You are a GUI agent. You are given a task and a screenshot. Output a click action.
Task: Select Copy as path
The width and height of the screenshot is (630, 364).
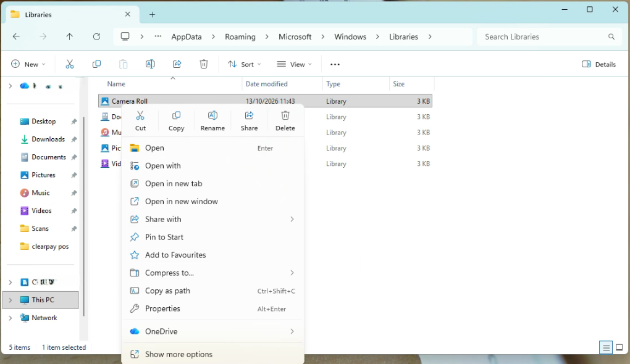coord(212,291)
